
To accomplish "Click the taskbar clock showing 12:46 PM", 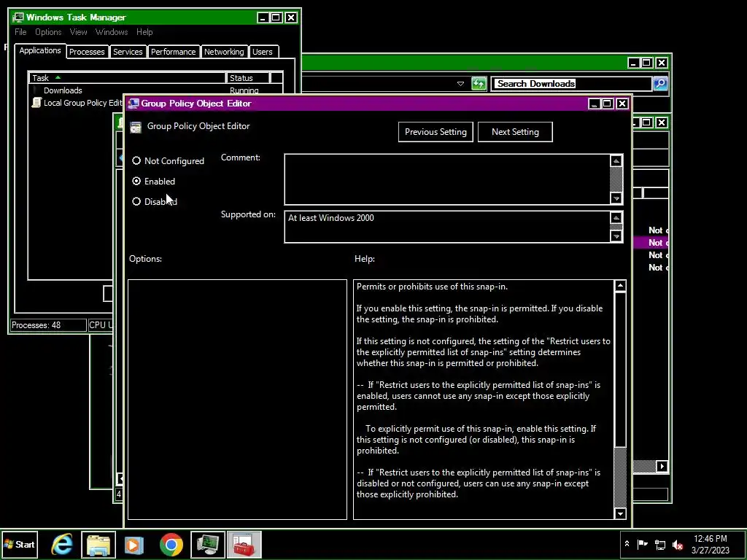I will [711, 544].
